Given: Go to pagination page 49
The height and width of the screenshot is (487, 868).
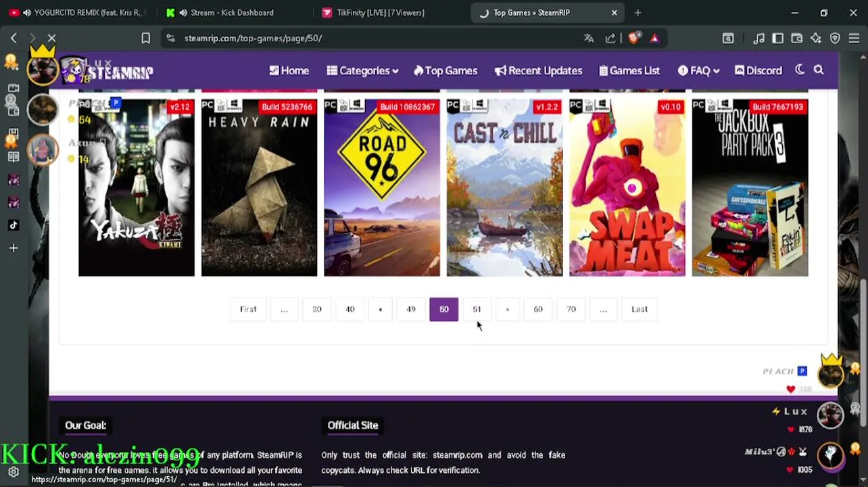Looking at the screenshot, I should pyautogui.click(x=411, y=309).
